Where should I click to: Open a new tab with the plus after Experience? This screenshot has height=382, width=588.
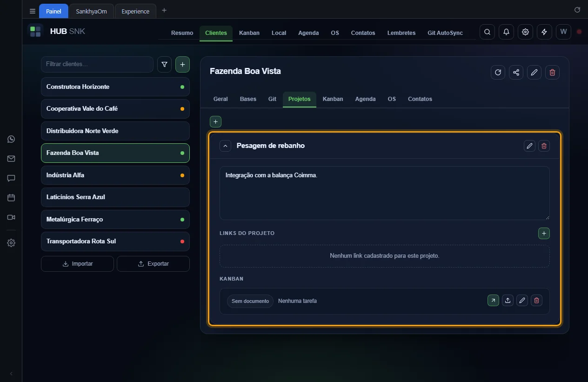click(x=164, y=11)
